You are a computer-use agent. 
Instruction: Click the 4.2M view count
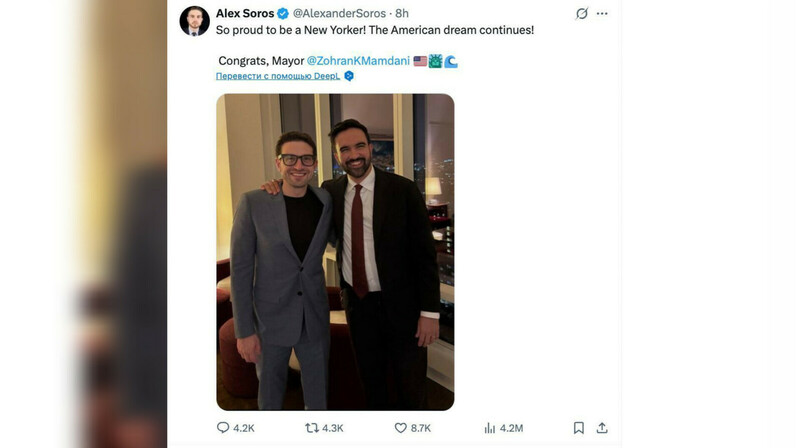tap(511, 428)
